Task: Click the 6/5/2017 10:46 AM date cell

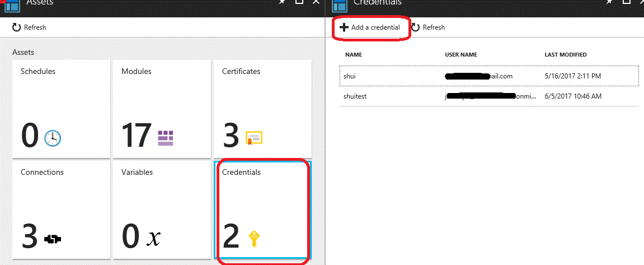Action: (x=573, y=96)
